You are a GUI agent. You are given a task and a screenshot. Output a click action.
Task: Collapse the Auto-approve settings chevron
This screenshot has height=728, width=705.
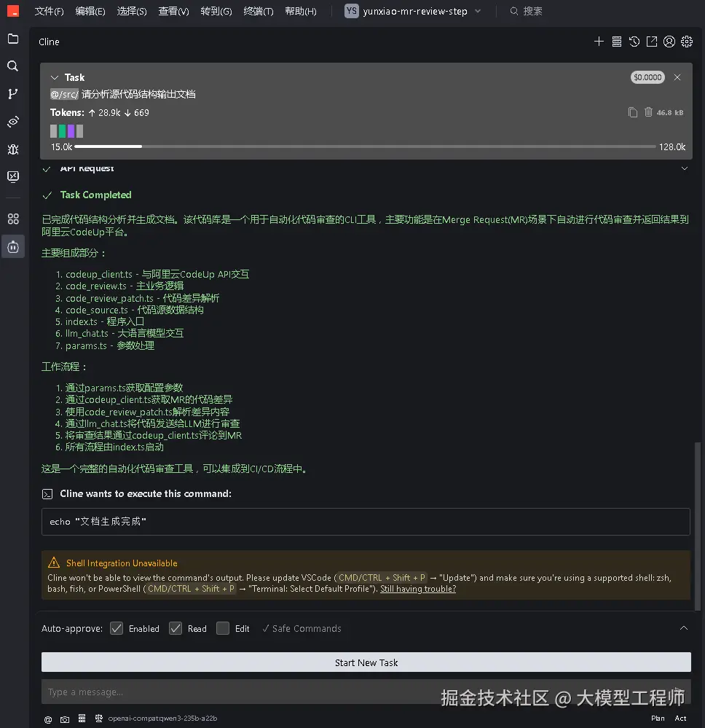(x=684, y=627)
